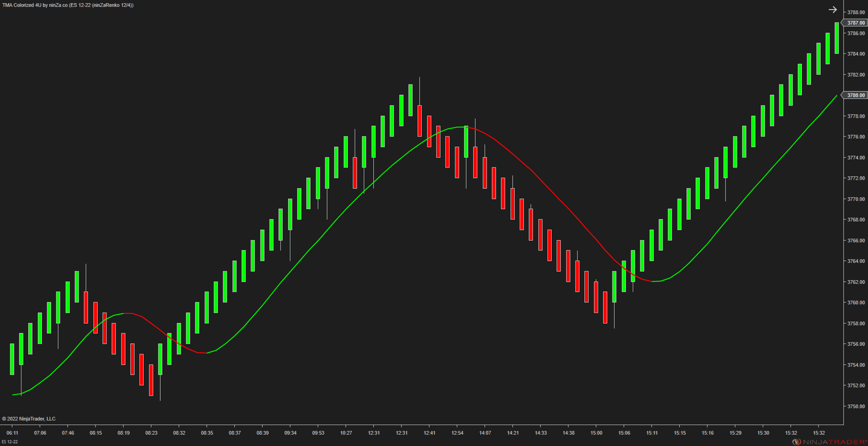Viewport: 868px width, 446px height.
Task: Click the 3780.00 TMA value marker
Action: [x=856, y=95]
